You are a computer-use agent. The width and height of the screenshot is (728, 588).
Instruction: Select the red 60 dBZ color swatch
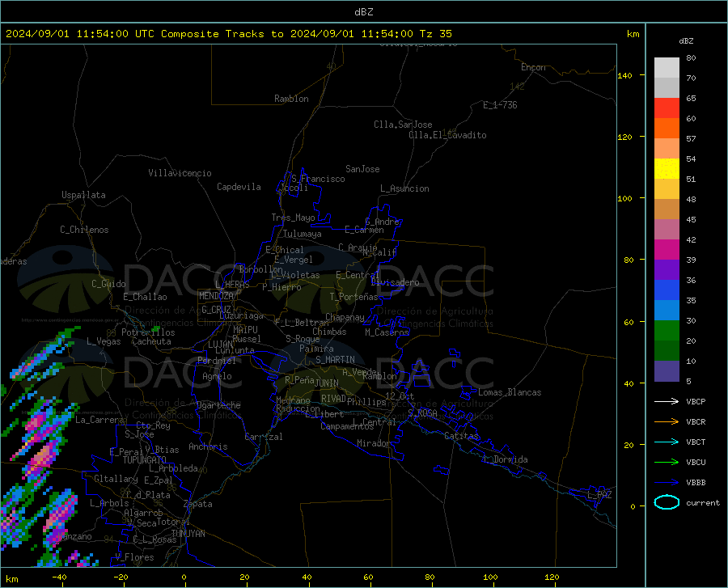pos(667,108)
